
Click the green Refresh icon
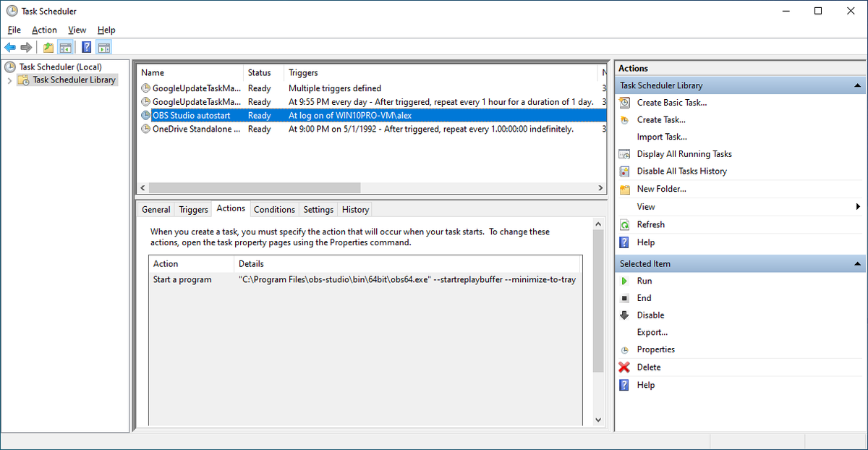click(x=625, y=225)
